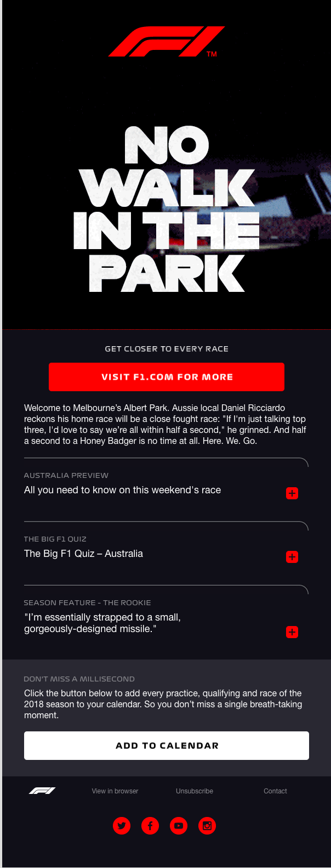
Task: Open the Twitter social icon
Action: pos(122,825)
